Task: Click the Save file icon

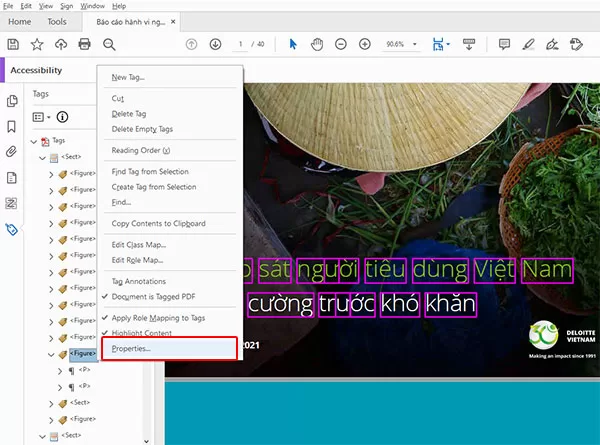Action: coord(13,44)
